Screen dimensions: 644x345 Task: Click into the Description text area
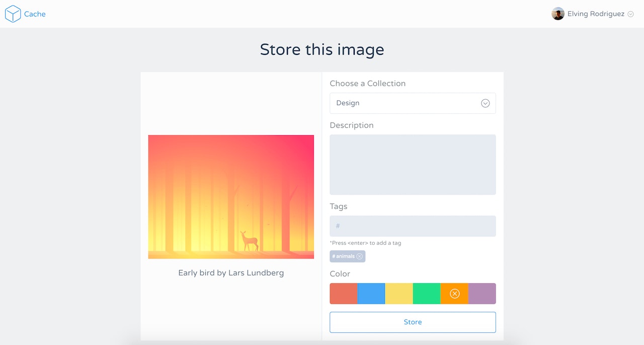click(x=413, y=164)
